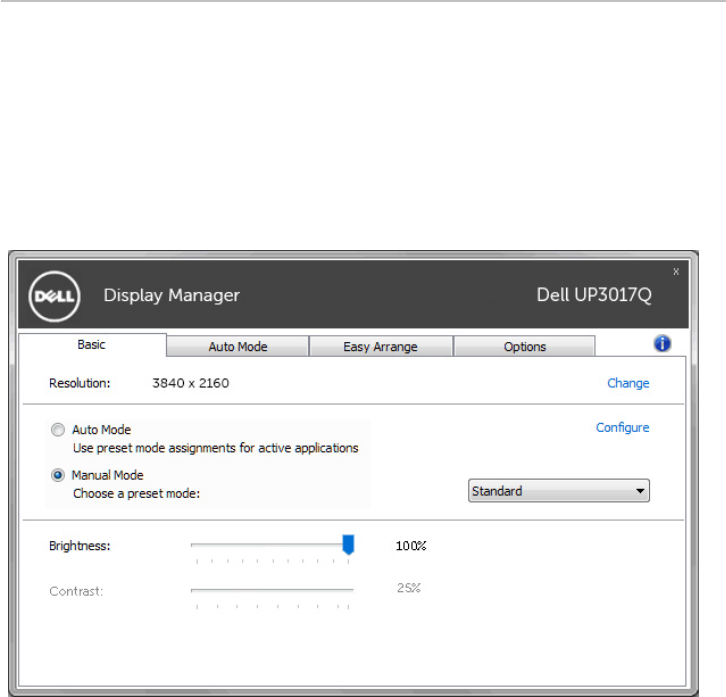
Task: Click 'Use preset mode assignments' description text
Action: (215, 448)
